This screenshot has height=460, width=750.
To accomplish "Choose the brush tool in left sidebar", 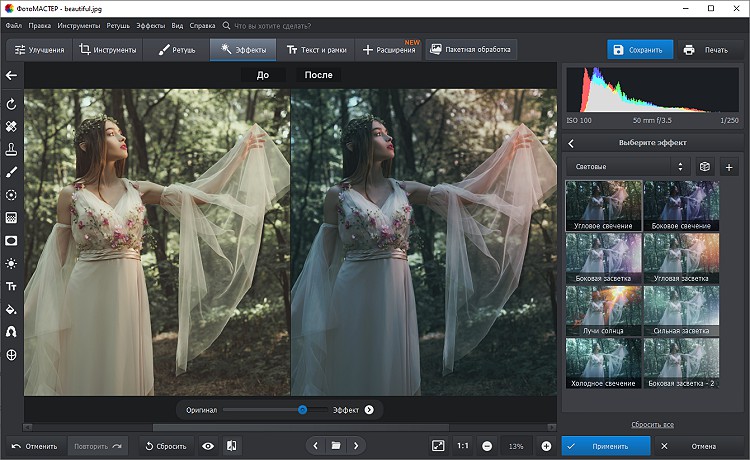I will [x=11, y=172].
